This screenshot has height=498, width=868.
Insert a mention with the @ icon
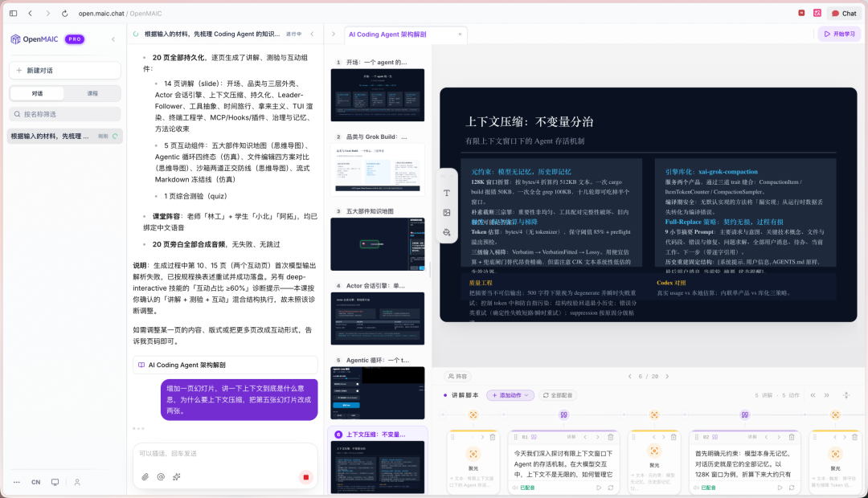coord(161,477)
